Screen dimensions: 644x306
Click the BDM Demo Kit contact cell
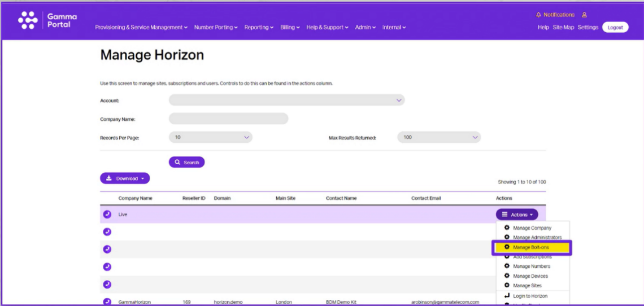342,302
